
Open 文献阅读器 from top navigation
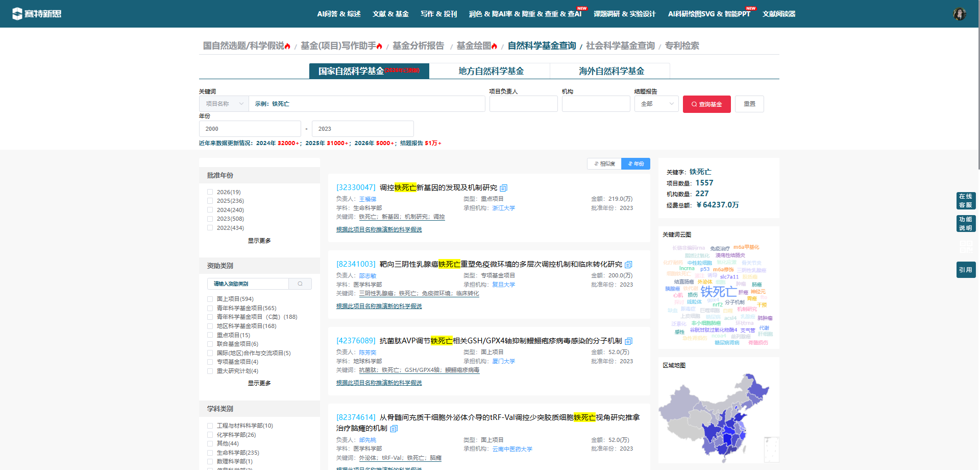(x=779, y=14)
